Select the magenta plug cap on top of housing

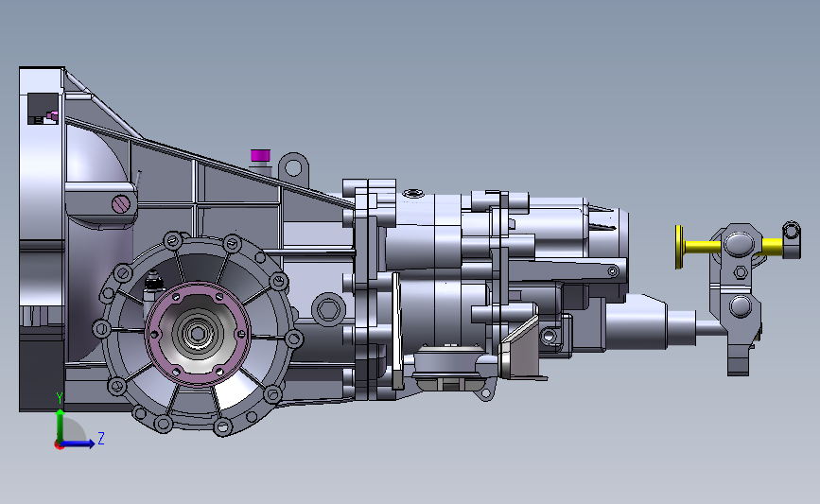(x=260, y=155)
